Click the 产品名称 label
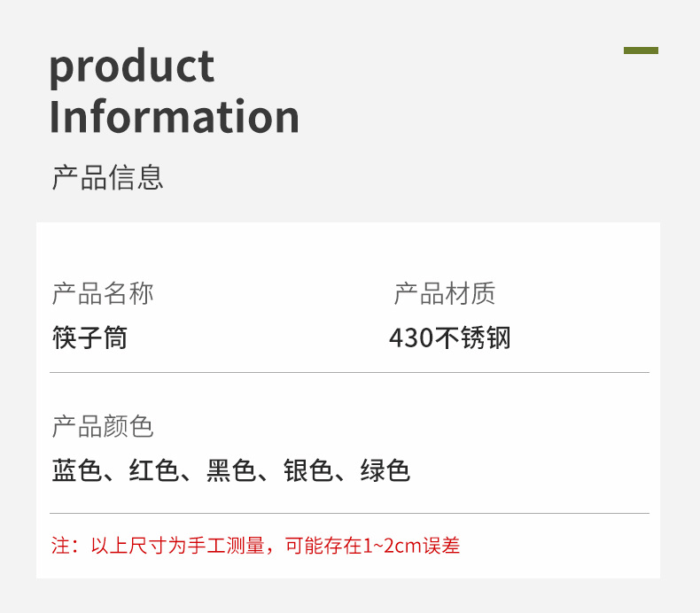Image resolution: width=700 pixels, height=613 pixels. (103, 293)
